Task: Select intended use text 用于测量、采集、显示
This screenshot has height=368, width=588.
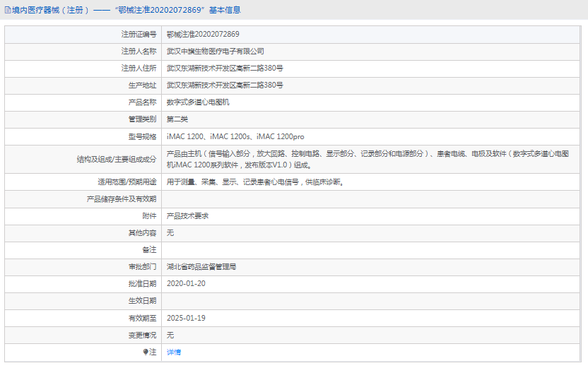Action: coord(255,182)
